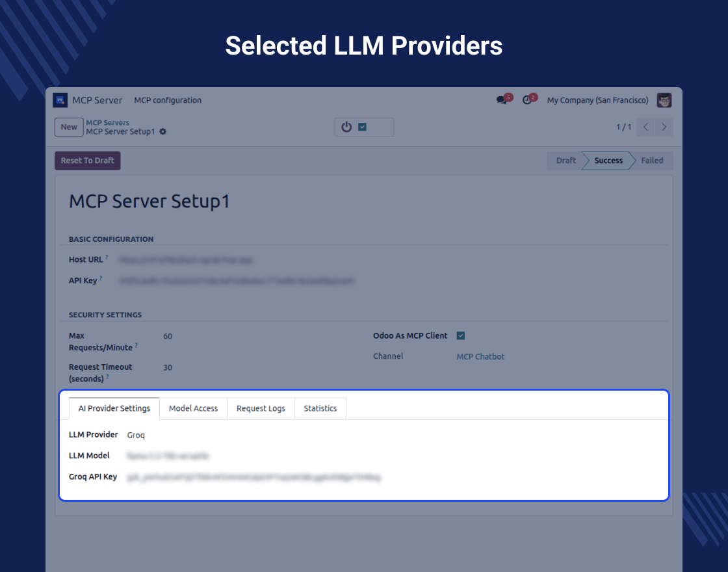Click the MCP Server Setup1 title field

[x=149, y=201]
